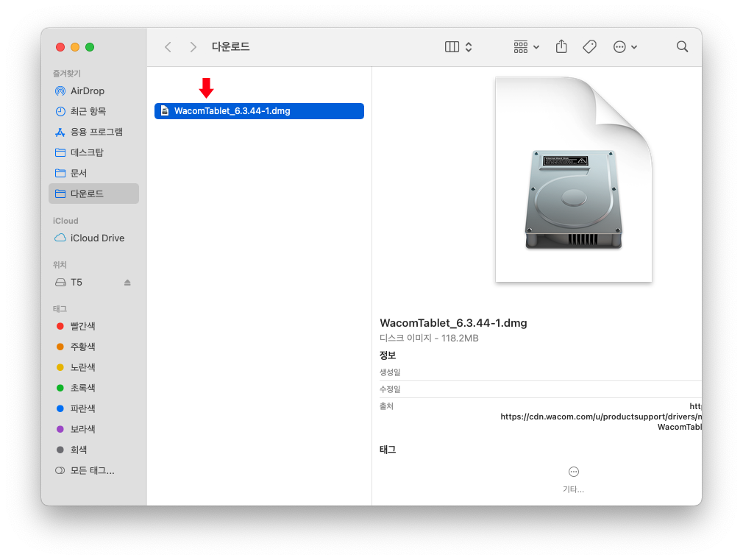This screenshot has height=560, width=743.
Task: Open 문서 folder in sidebar
Action: click(93, 173)
